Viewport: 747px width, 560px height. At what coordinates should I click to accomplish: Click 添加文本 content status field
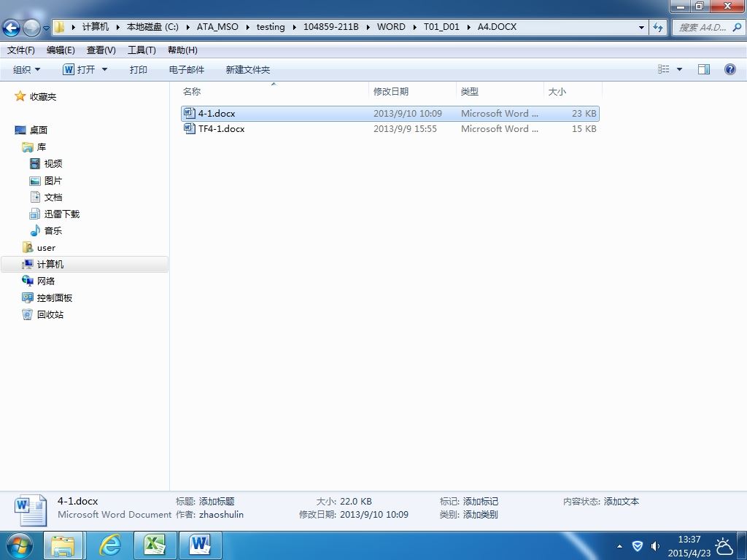[x=622, y=502]
